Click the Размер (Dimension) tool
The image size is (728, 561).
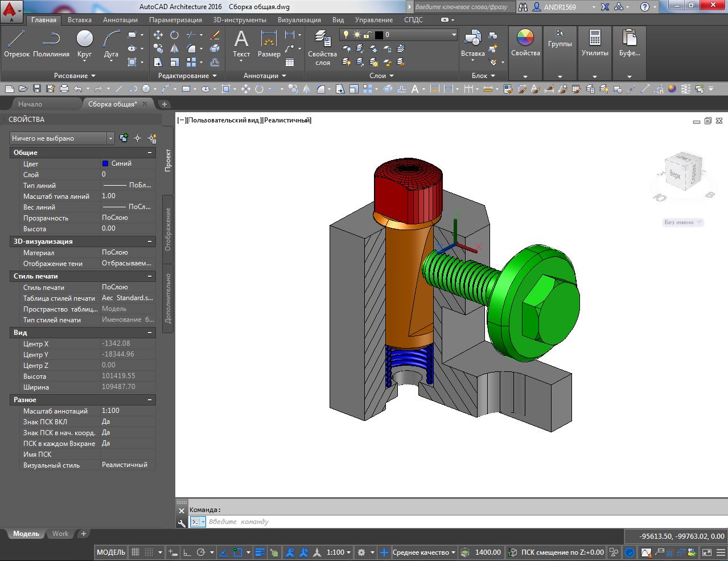pyautogui.click(x=269, y=44)
